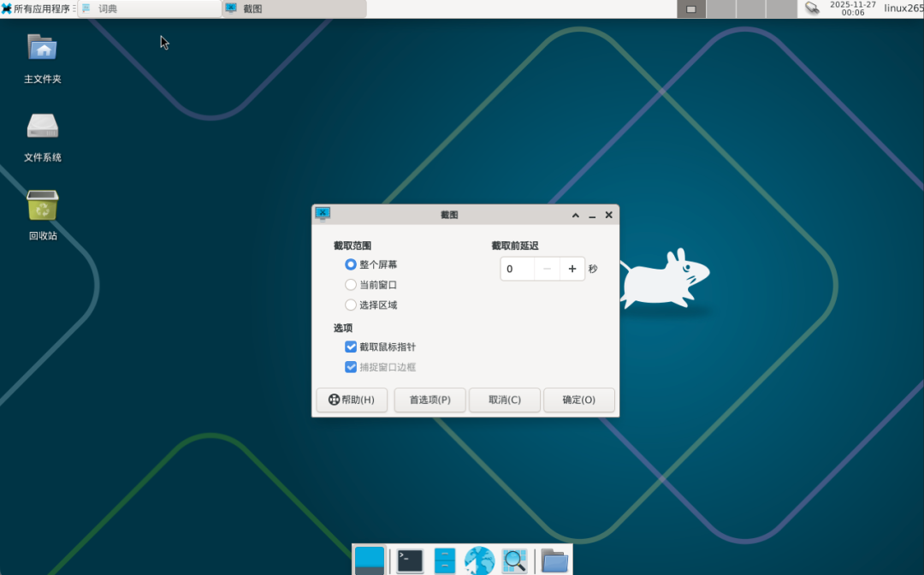The image size is (924, 575).
Task: Close the 截图 dialog window
Action: 609,215
